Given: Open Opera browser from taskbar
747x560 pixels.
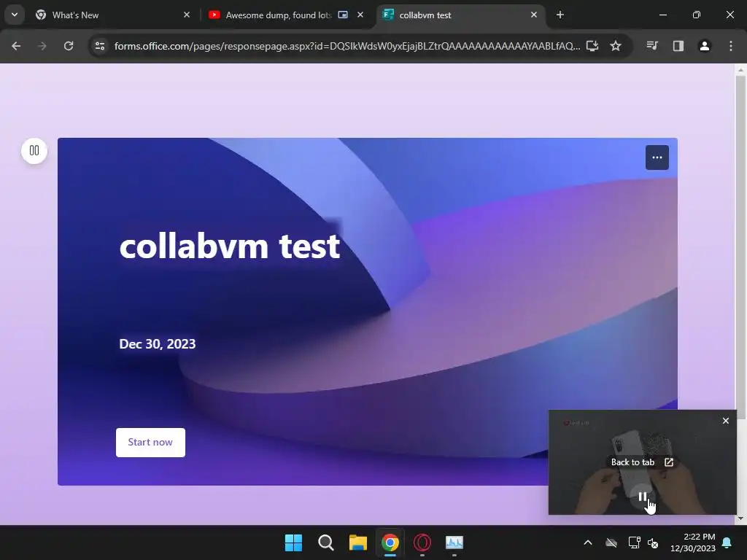Looking at the screenshot, I should pos(422,542).
